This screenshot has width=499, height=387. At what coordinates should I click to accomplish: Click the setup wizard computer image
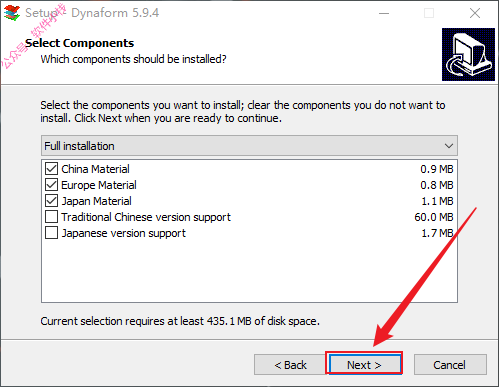coord(468,54)
